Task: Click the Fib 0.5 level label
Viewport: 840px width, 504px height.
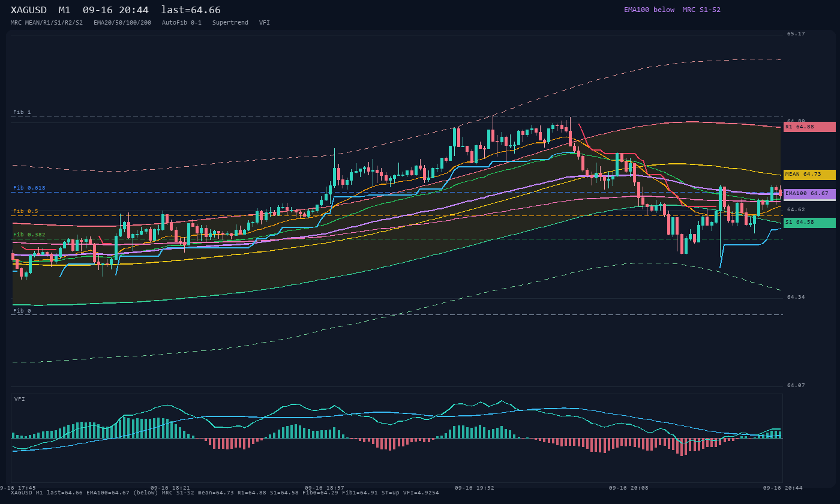Action: coord(26,211)
